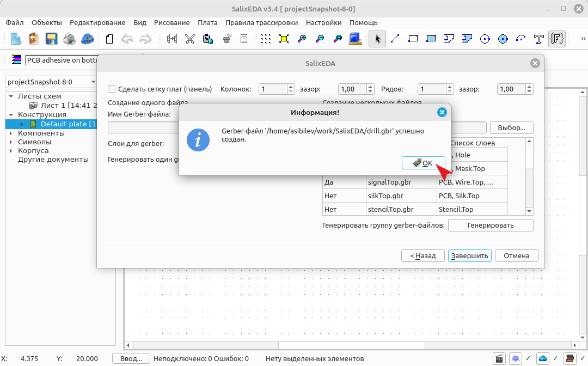Select the circle outline tool
The width and height of the screenshot is (588, 366).
tap(485, 39)
